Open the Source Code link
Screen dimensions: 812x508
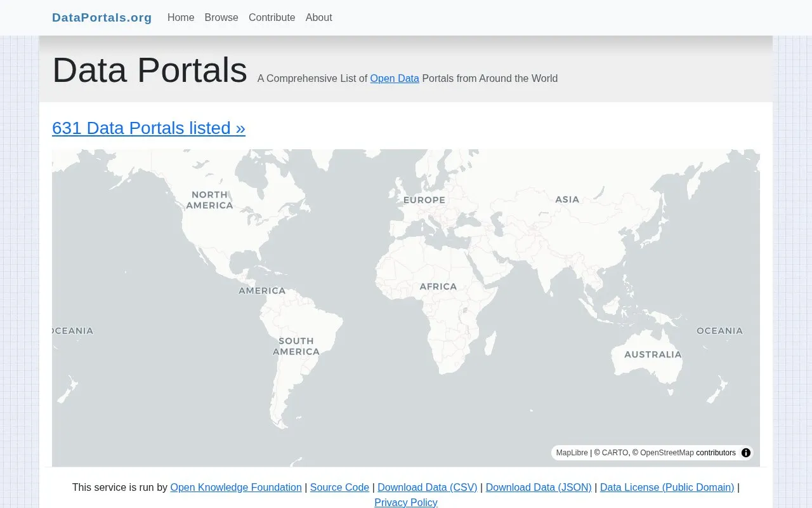pos(339,487)
